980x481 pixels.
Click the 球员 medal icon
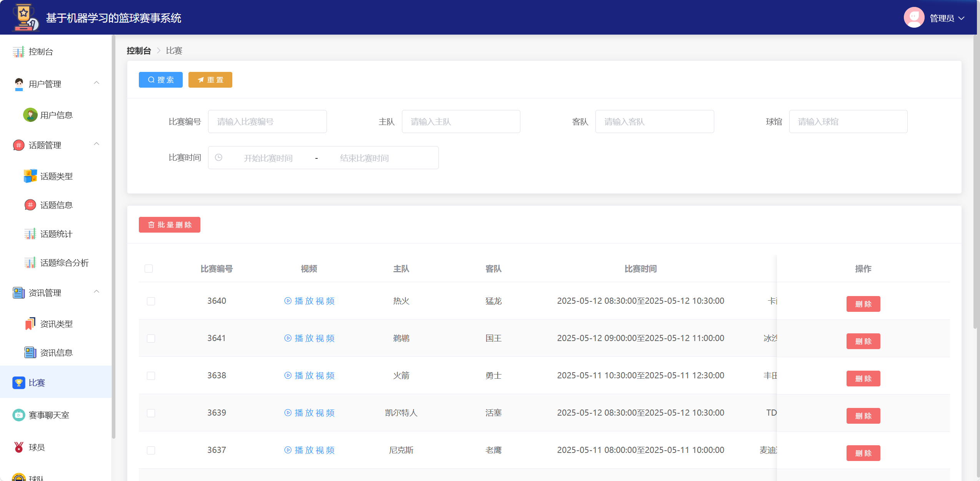pyautogui.click(x=18, y=447)
